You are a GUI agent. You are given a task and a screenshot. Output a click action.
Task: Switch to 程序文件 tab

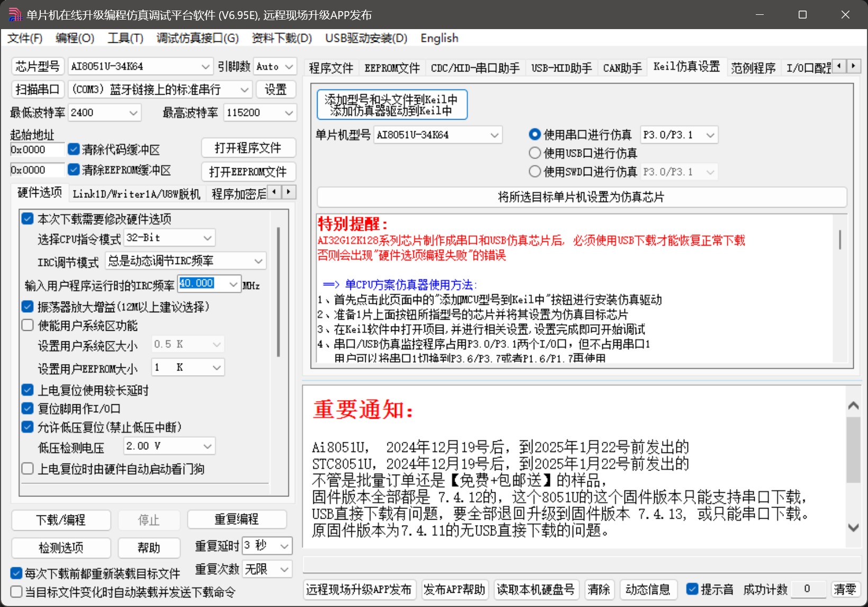tap(331, 68)
